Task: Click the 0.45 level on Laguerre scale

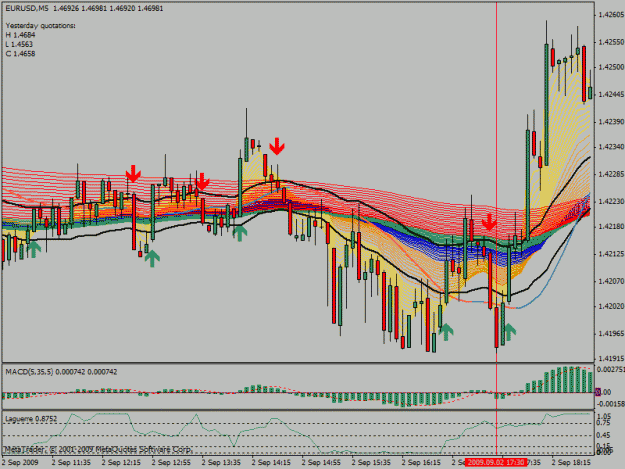Action: pos(605,436)
